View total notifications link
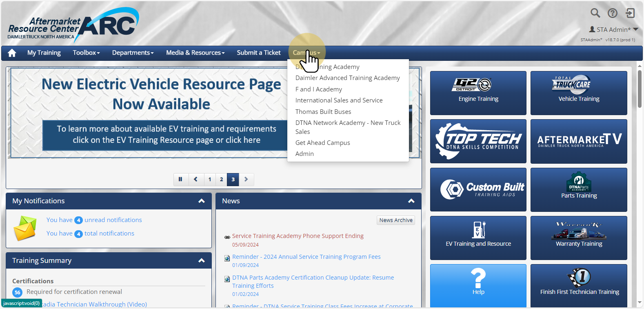 pyautogui.click(x=90, y=233)
